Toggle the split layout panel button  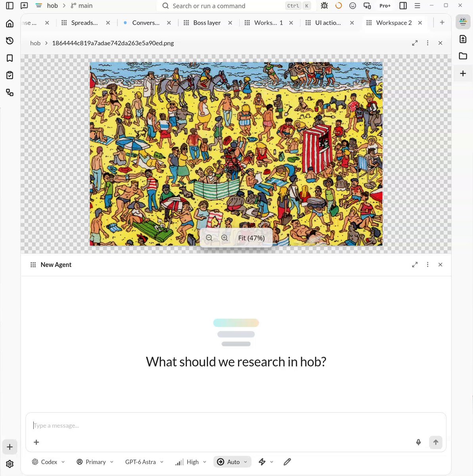click(403, 6)
